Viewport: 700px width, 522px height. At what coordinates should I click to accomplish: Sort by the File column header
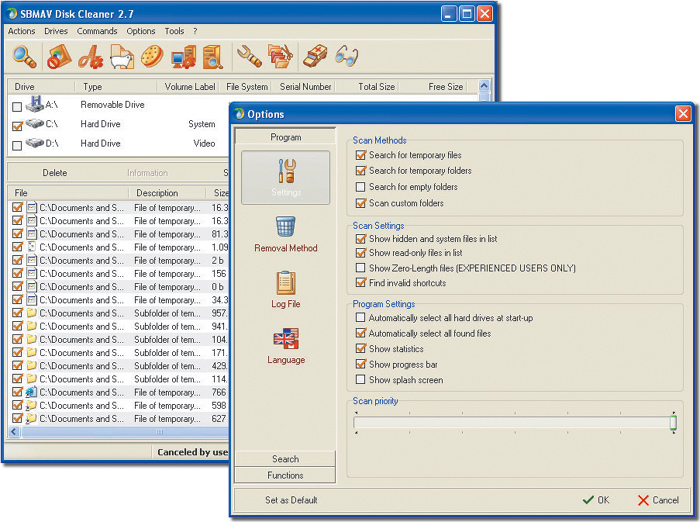click(69, 193)
